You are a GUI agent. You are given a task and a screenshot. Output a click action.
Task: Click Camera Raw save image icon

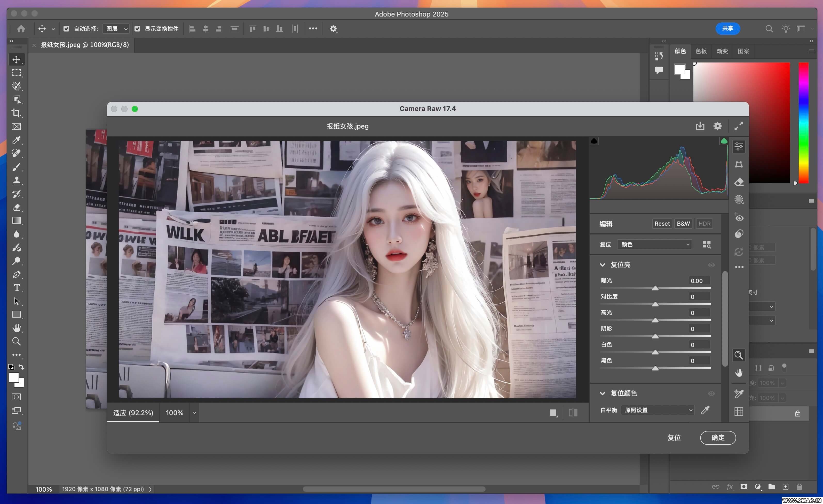(700, 126)
